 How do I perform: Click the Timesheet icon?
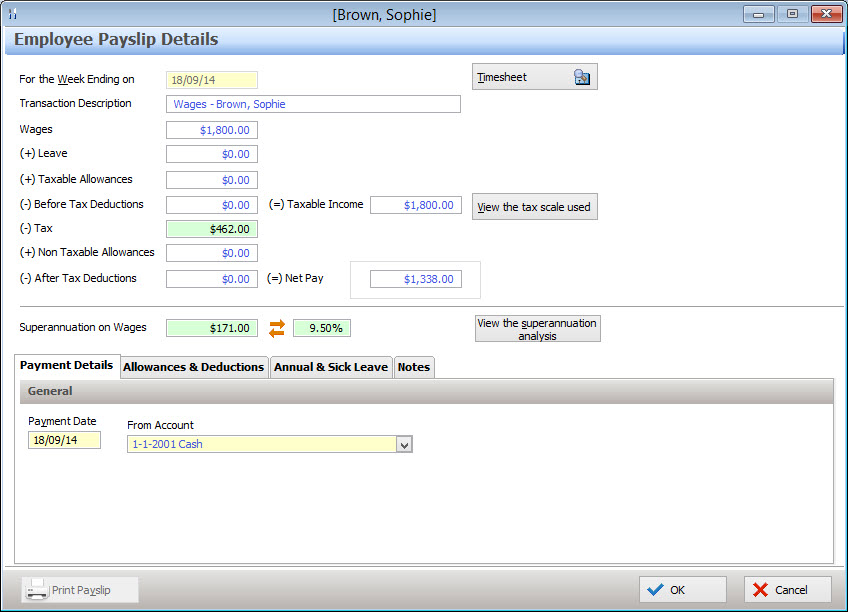(x=583, y=76)
